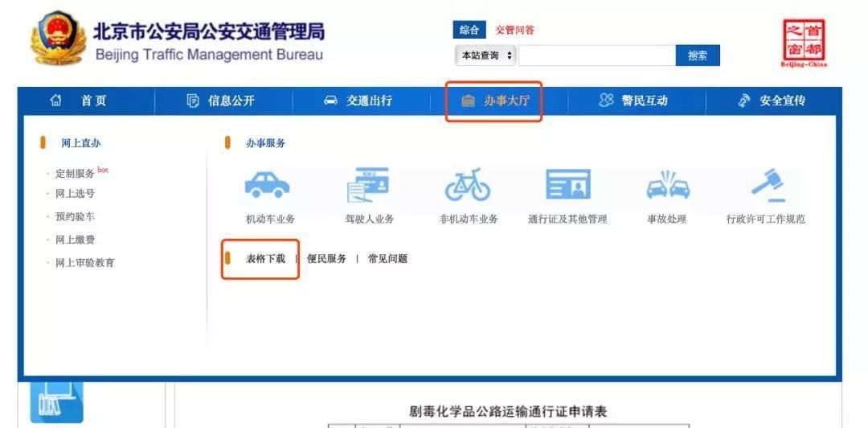The image size is (868, 428).
Task: Click the 北京市公安局公安交通管理局 site title
Action: (x=208, y=31)
